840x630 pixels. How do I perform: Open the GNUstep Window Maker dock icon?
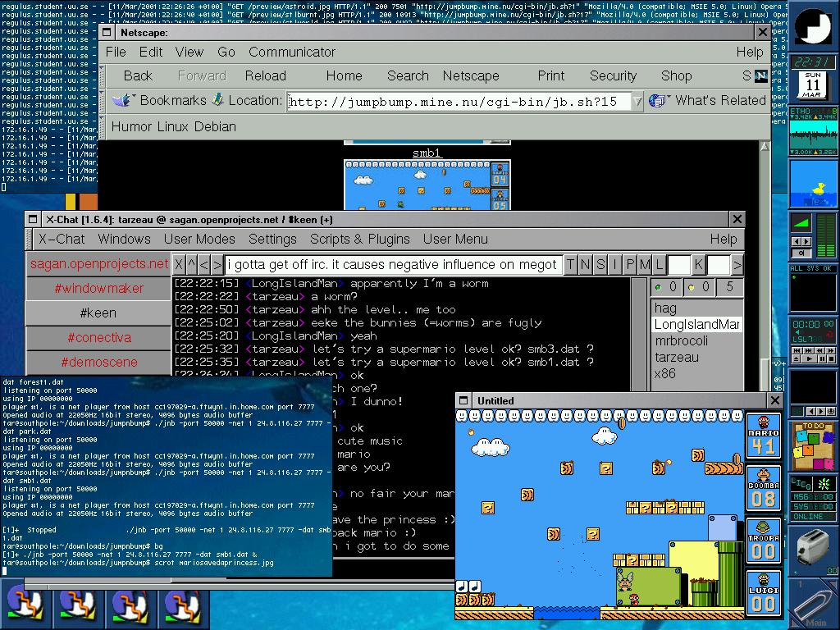(x=813, y=25)
